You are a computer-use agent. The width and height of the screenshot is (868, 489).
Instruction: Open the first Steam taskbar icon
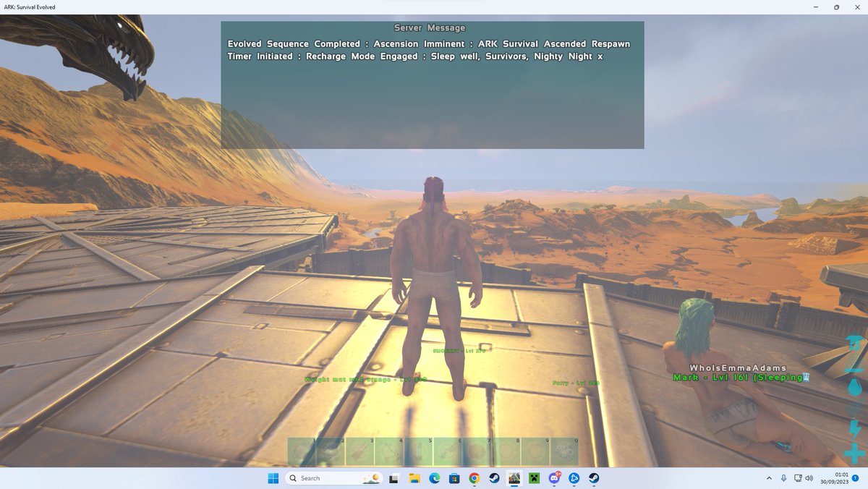pyautogui.click(x=494, y=478)
